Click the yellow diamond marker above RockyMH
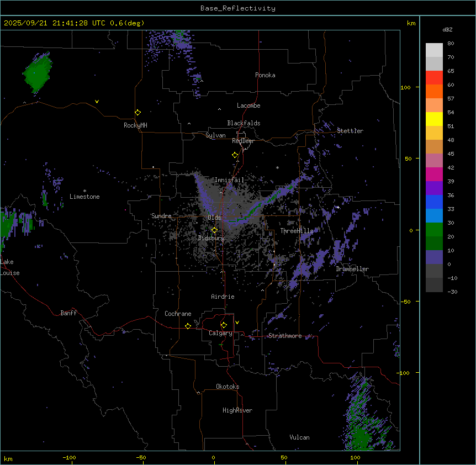Screen dimensions: 476x465 point(137,112)
